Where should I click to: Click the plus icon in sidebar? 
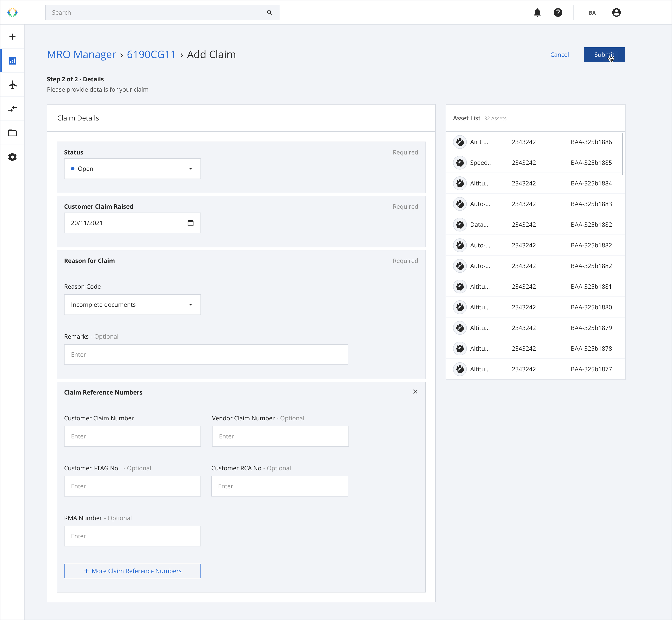[12, 37]
